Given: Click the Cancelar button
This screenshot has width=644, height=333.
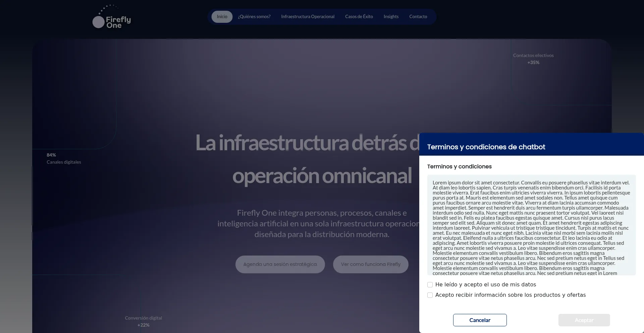Looking at the screenshot, I should pyautogui.click(x=480, y=320).
